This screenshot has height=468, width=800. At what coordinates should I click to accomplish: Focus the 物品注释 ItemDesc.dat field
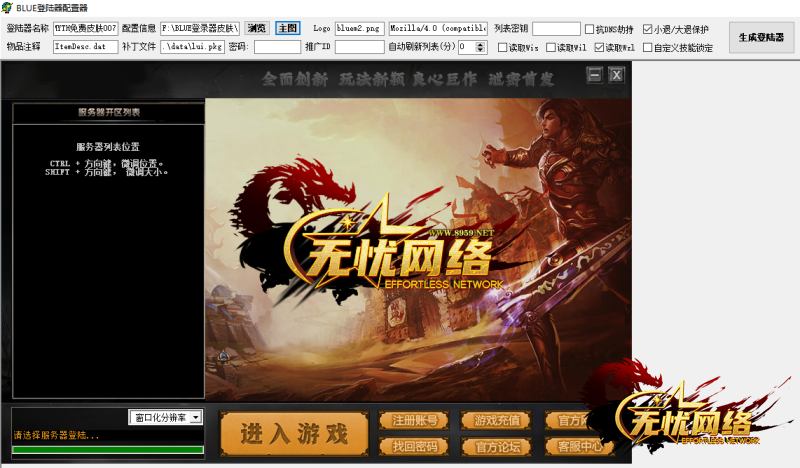(x=86, y=47)
